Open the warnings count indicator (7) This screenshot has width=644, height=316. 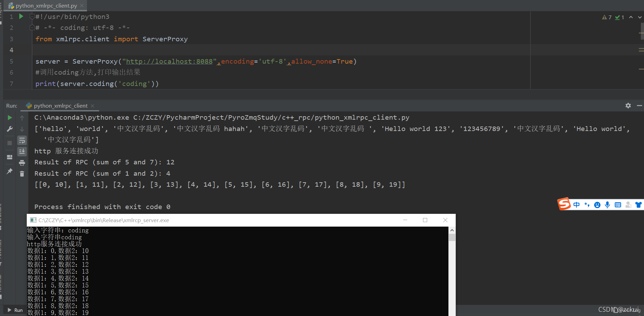[607, 17]
